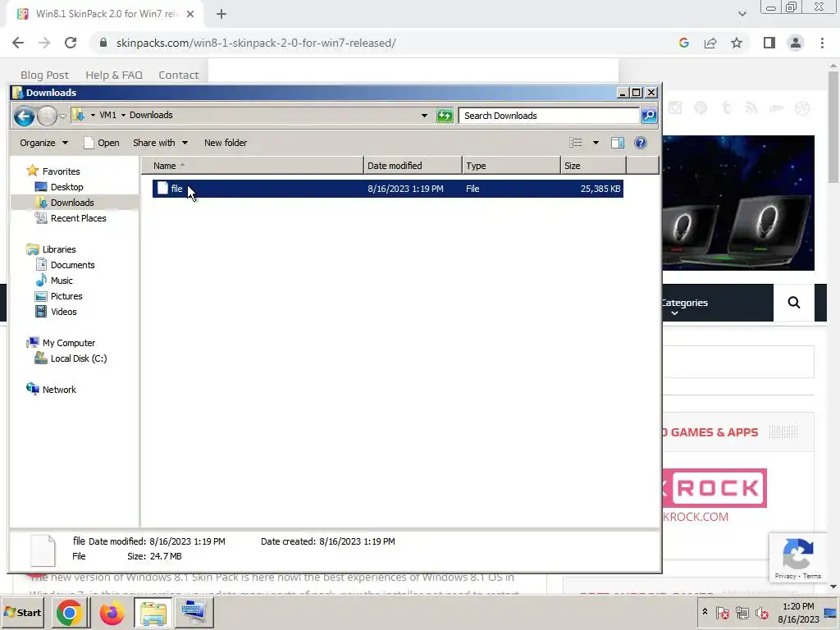Show hidden tray icons arrow
Image resolution: width=840 pixels, height=630 pixels.
[x=705, y=612]
